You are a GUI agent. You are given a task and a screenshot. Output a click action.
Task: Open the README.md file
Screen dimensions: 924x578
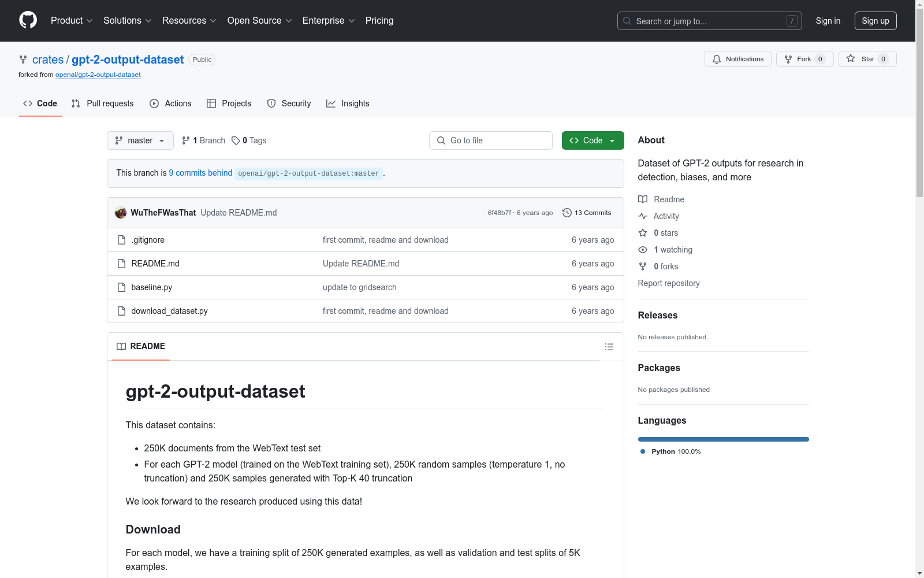click(x=155, y=264)
